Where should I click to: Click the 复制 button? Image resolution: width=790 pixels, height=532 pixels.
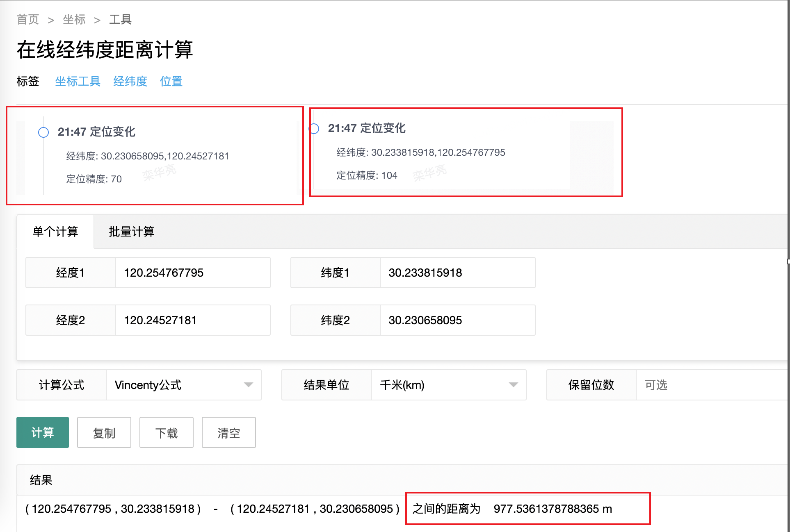104,433
